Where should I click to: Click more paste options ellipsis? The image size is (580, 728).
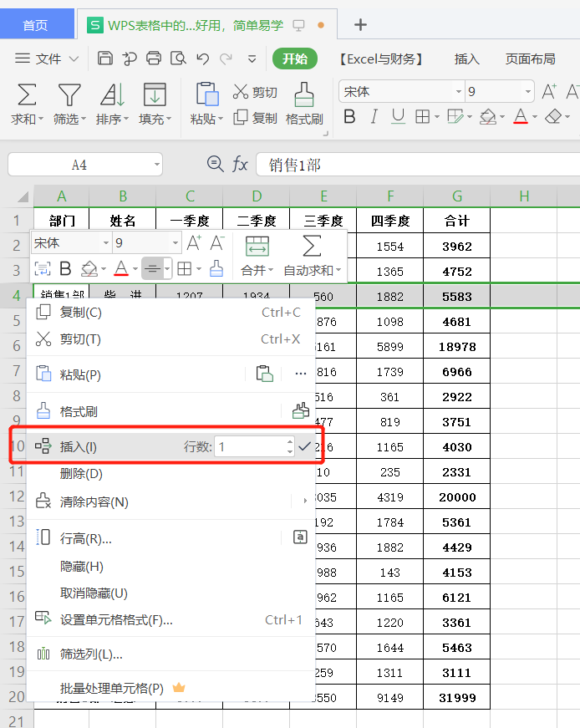tap(301, 374)
